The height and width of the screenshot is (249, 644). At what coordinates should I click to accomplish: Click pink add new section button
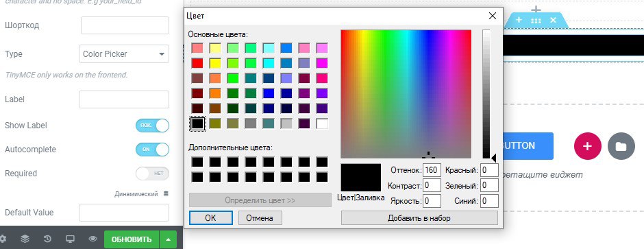pyautogui.click(x=588, y=146)
